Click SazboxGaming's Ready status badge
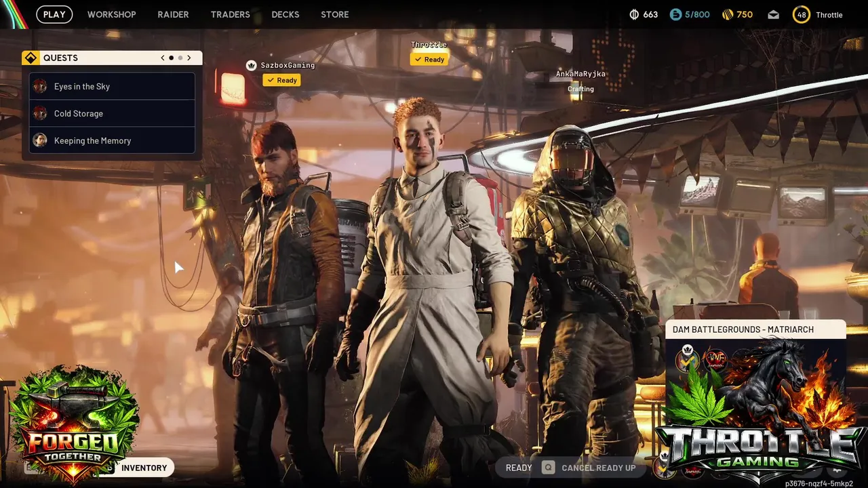This screenshot has width=868, height=488. coord(281,80)
